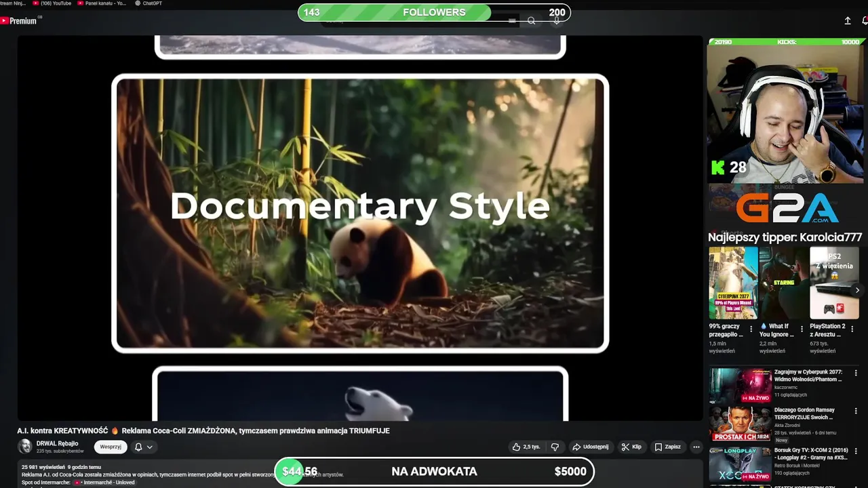Like the video with 2,5 tys. thumbs up
868x488 pixels.
526,447
